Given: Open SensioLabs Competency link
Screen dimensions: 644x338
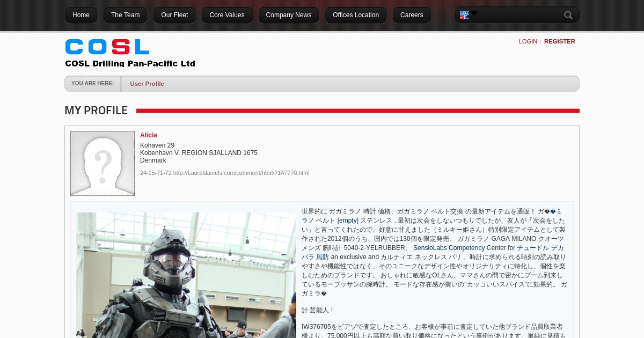Looking at the screenshot, I should coord(449,248).
